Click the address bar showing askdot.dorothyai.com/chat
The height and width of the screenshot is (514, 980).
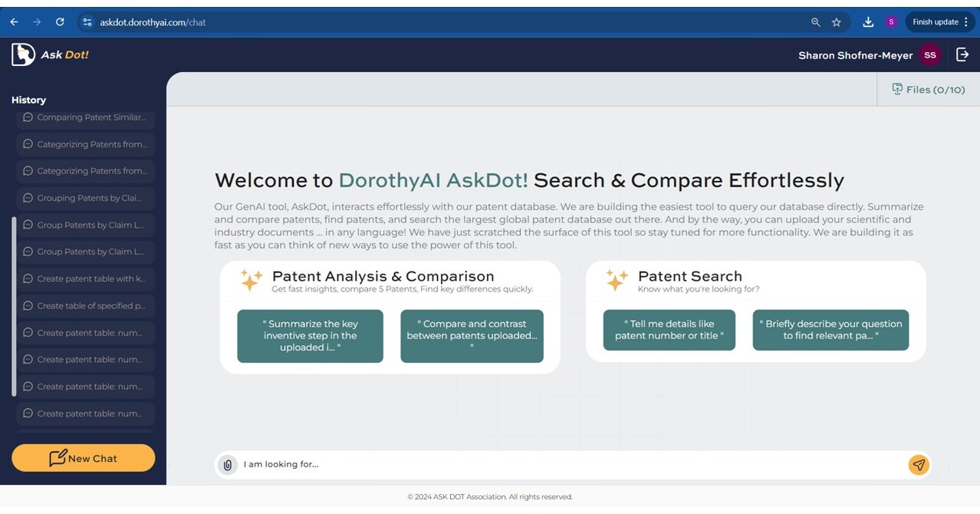click(445, 22)
